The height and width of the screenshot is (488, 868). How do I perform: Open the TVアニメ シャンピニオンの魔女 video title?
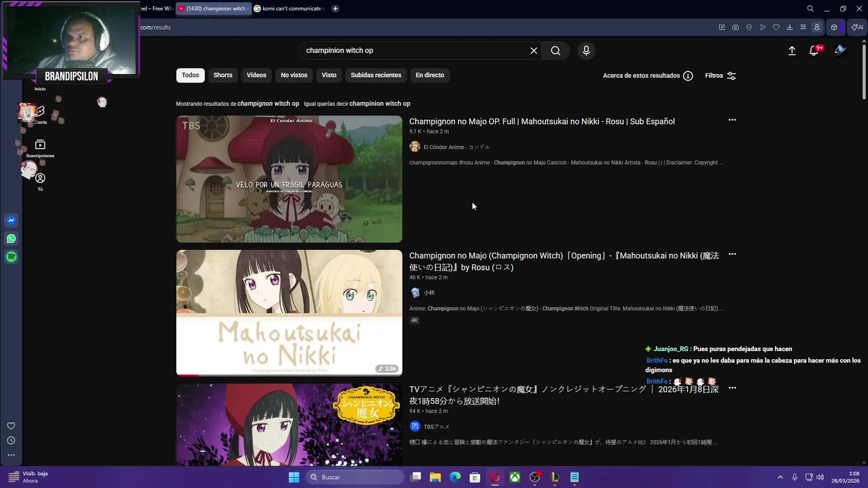tap(564, 395)
